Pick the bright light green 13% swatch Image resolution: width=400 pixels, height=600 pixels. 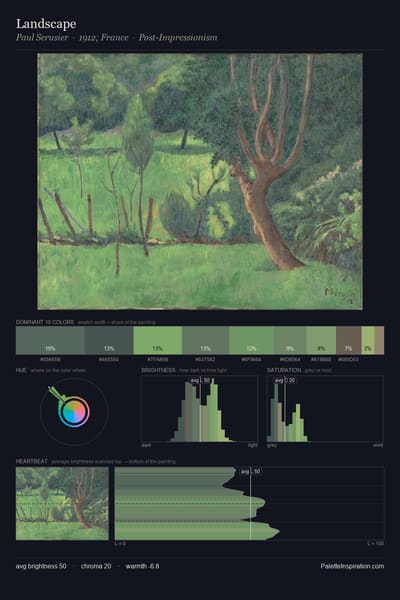tap(158, 340)
